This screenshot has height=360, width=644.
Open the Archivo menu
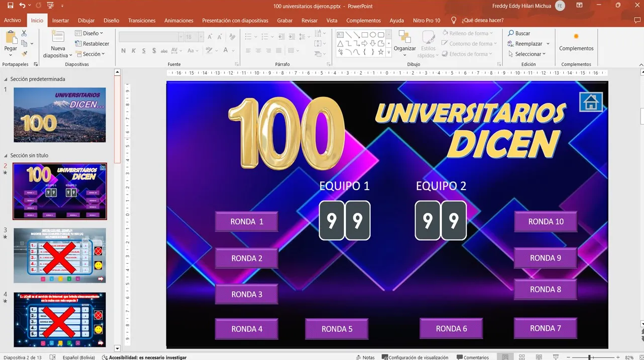pos(13,21)
